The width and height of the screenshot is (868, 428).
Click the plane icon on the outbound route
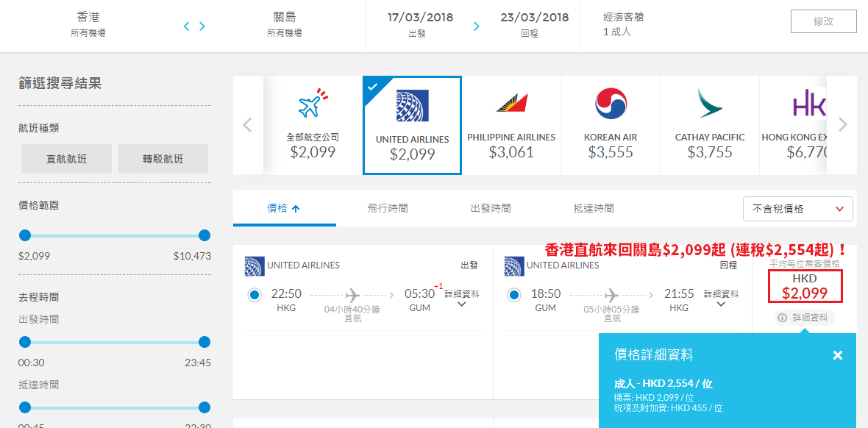pyautogui.click(x=352, y=295)
